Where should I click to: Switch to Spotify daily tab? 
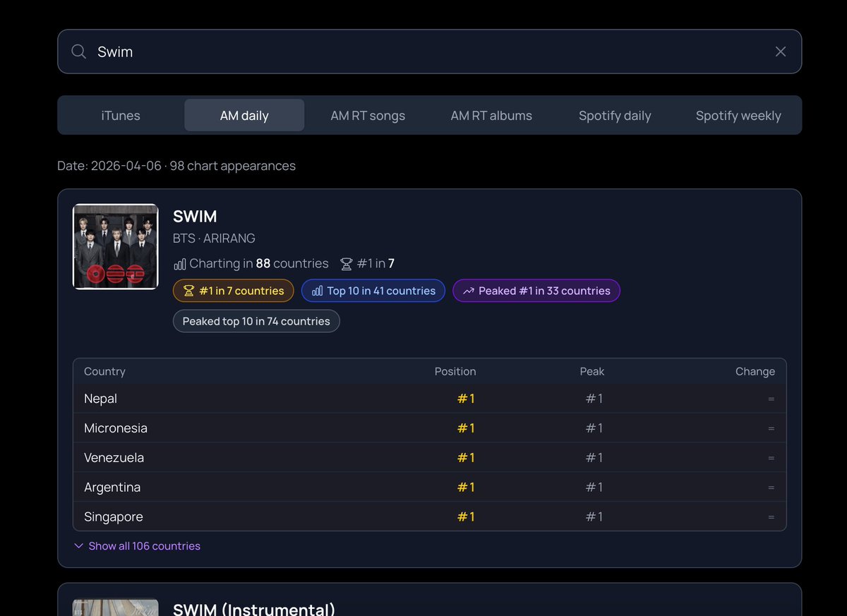615,115
